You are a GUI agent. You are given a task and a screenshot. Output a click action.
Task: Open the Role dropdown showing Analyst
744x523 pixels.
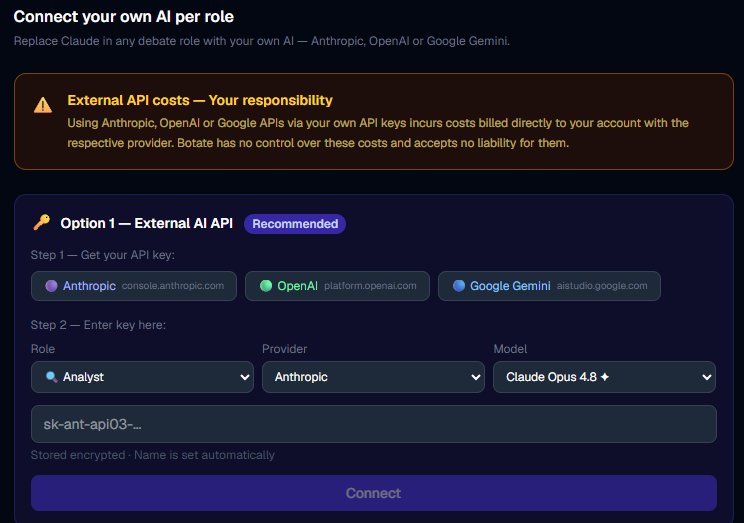[x=142, y=377]
